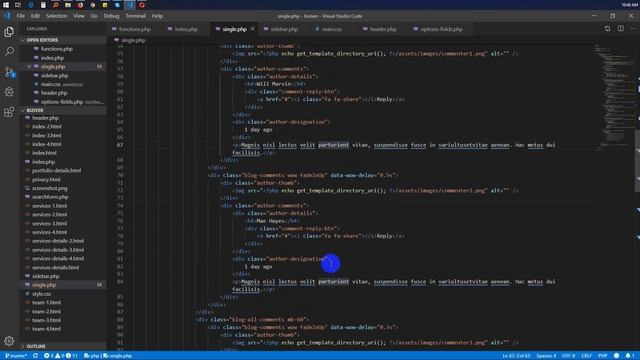Click the Ln 67, Col 63 cursor position indicator
The image size is (640, 360).
coord(516,356)
